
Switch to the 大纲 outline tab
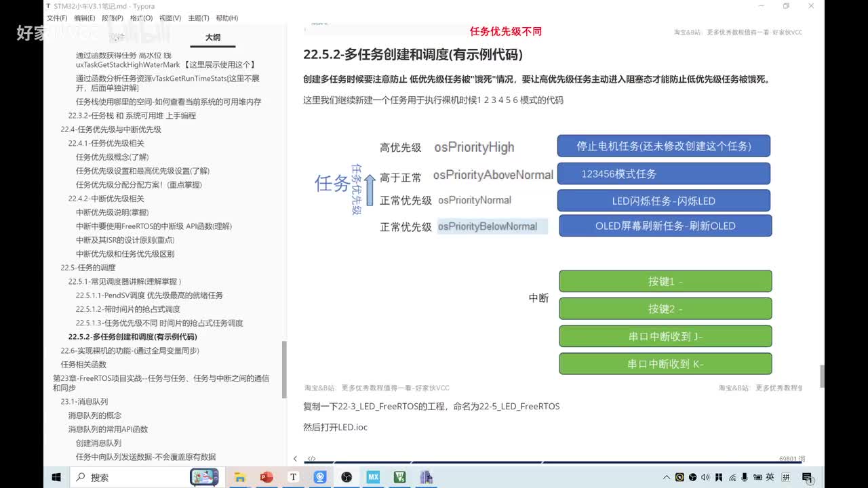point(213,37)
